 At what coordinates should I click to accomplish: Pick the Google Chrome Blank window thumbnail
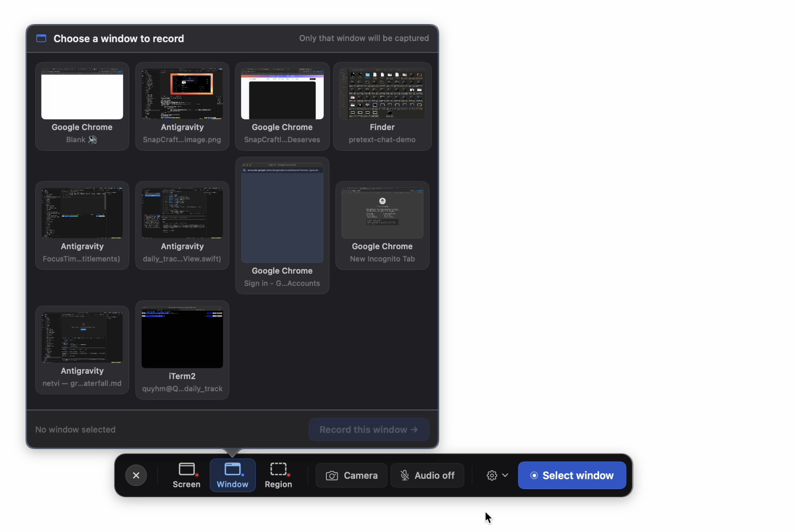tap(82, 106)
